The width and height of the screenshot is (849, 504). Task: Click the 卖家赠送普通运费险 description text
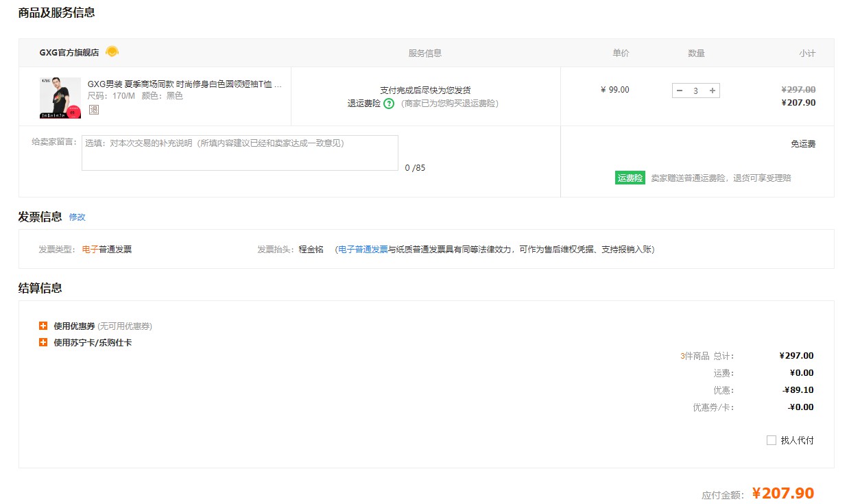click(x=721, y=178)
